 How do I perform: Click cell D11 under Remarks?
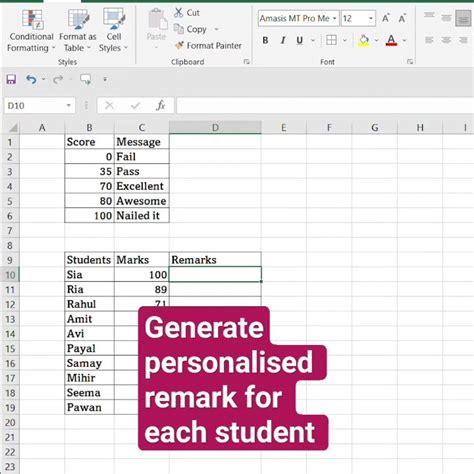(215, 289)
